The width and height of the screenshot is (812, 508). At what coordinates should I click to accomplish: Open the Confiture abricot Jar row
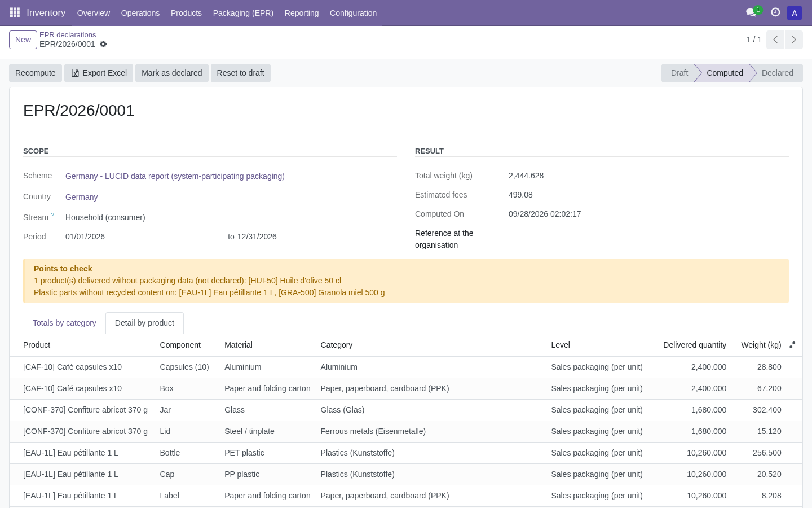tap(406, 410)
